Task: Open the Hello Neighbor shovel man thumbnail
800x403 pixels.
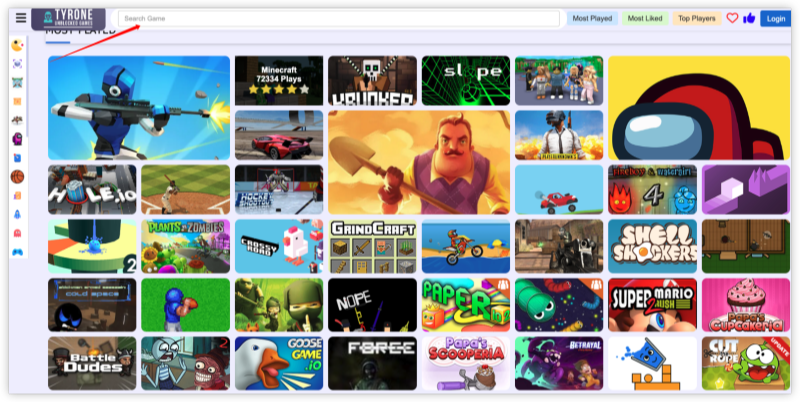Action: click(x=419, y=162)
